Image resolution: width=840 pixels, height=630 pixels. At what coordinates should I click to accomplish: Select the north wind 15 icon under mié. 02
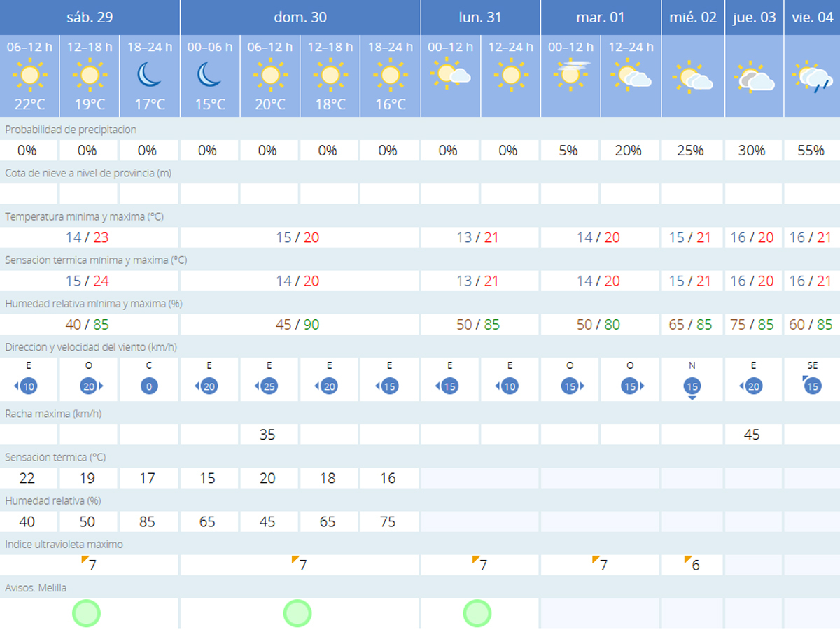(x=692, y=388)
